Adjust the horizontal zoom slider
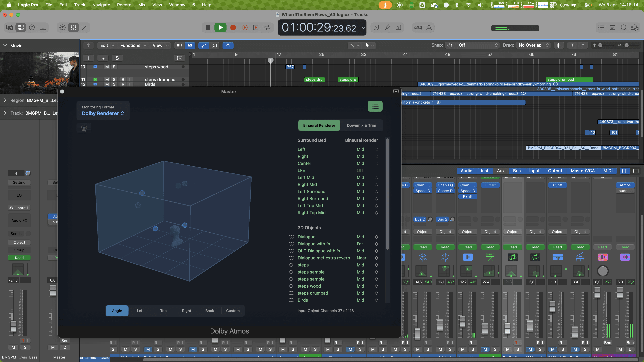Viewport: 644px width, 362px height. pyautogui.click(x=626, y=45)
